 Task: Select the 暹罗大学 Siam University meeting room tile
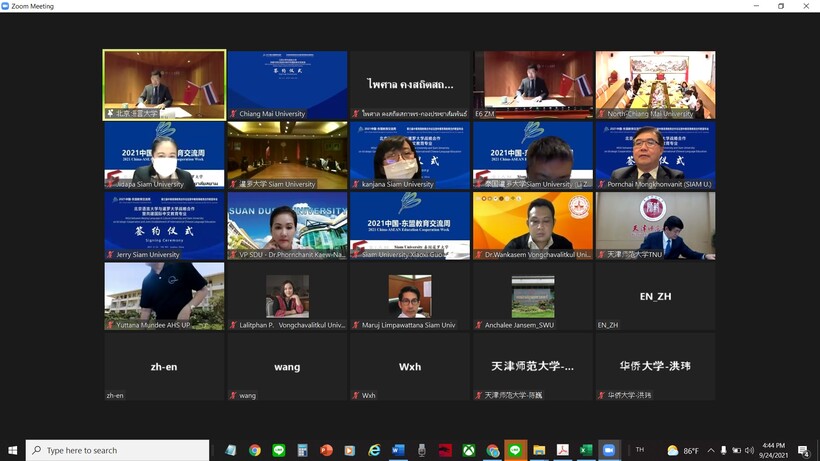pos(288,155)
